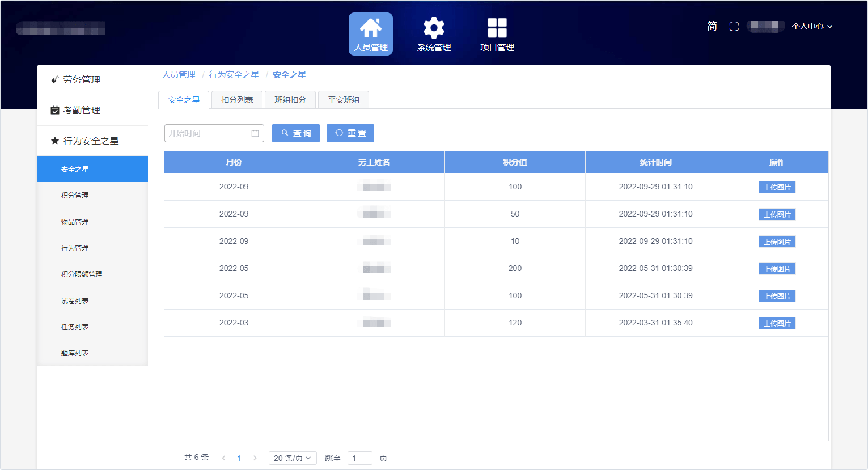Click calendar icon in 开始时间 field

click(x=255, y=133)
